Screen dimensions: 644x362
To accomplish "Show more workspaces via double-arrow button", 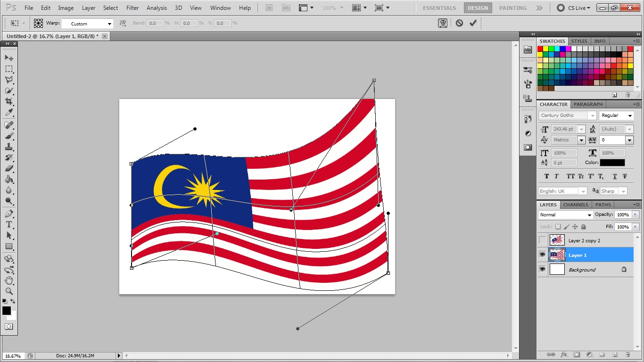I will pyautogui.click(x=539, y=8).
